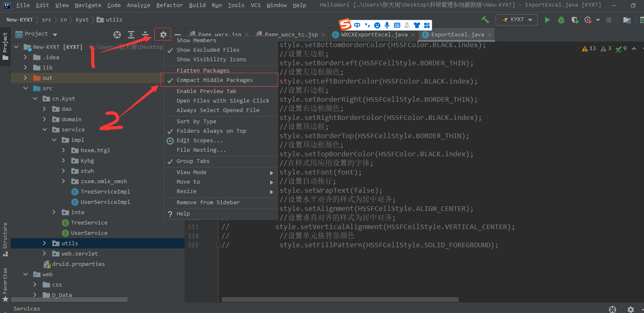Start debugging with the green bug icon

tap(561, 20)
